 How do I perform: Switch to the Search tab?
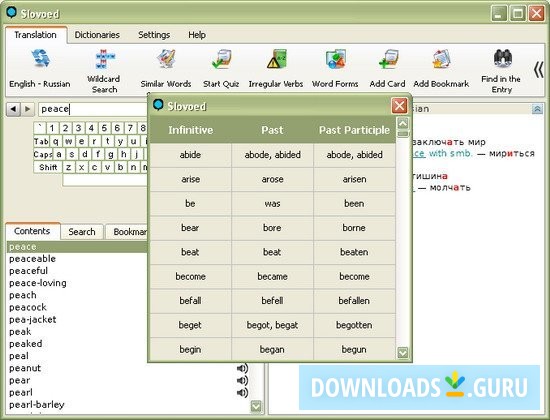coord(82,232)
